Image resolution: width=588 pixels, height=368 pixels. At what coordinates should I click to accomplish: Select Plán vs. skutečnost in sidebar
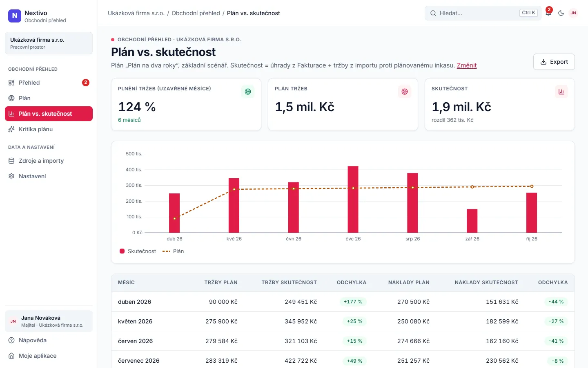pos(49,114)
